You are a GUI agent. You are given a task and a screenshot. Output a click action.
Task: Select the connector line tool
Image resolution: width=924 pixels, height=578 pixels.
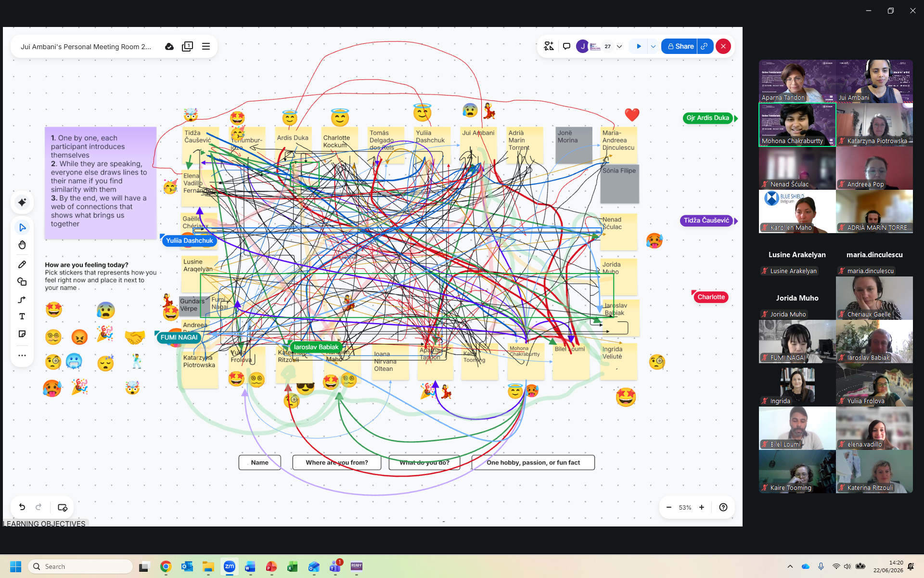tap(22, 300)
